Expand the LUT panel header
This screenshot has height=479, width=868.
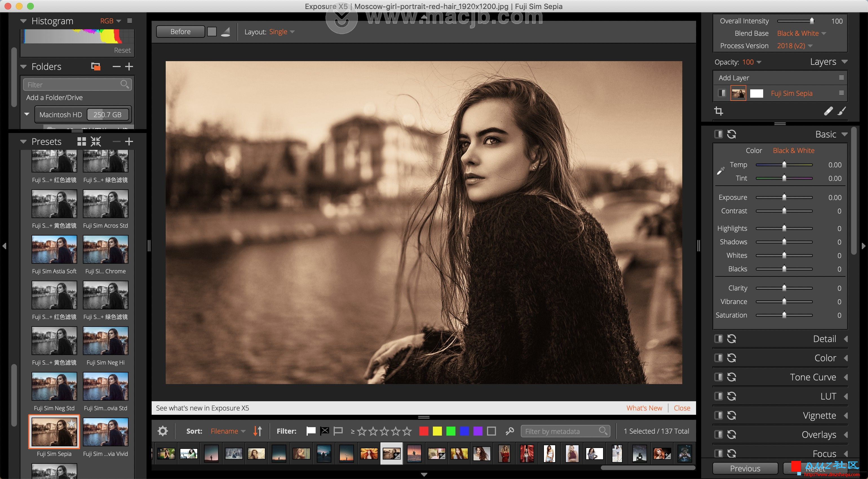pyautogui.click(x=828, y=396)
